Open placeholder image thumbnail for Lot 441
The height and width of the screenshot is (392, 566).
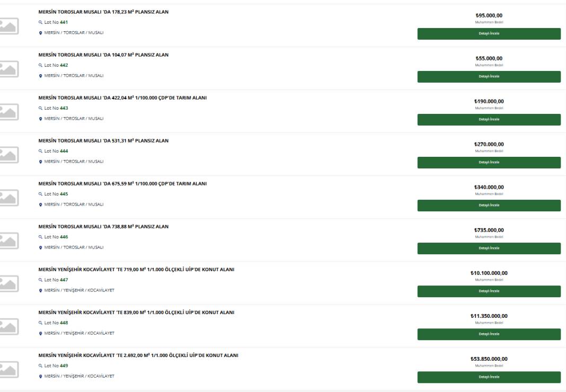coord(9,26)
